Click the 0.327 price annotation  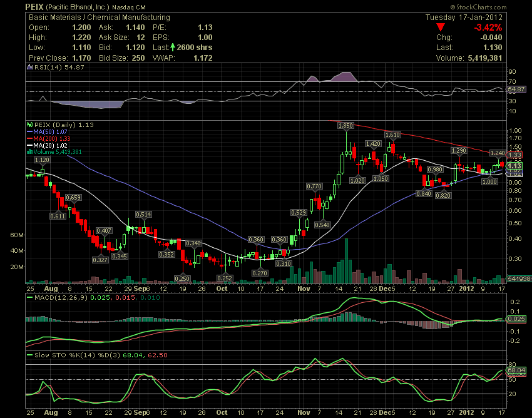tap(100, 260)
